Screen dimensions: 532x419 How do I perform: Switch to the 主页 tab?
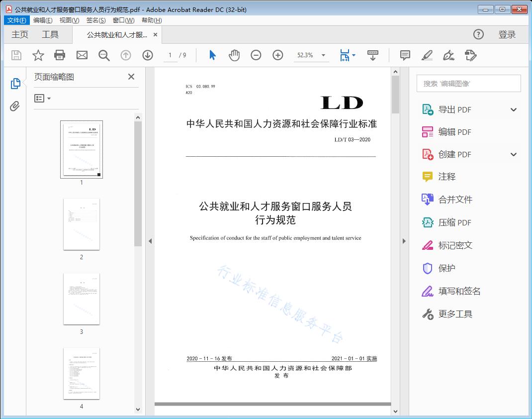(19, 34)
